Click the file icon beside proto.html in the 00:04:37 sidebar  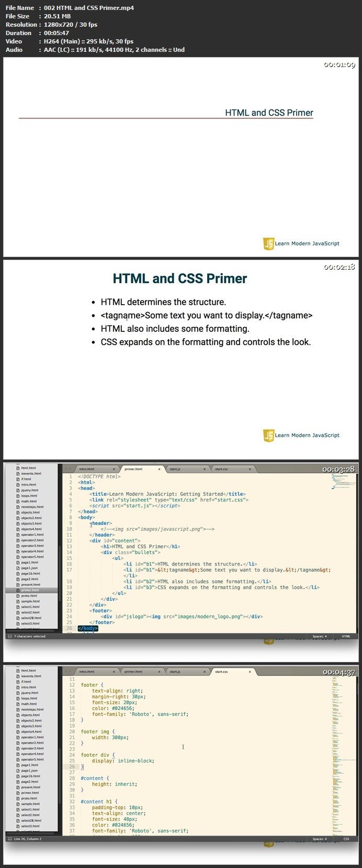click(x=18, y=798)
